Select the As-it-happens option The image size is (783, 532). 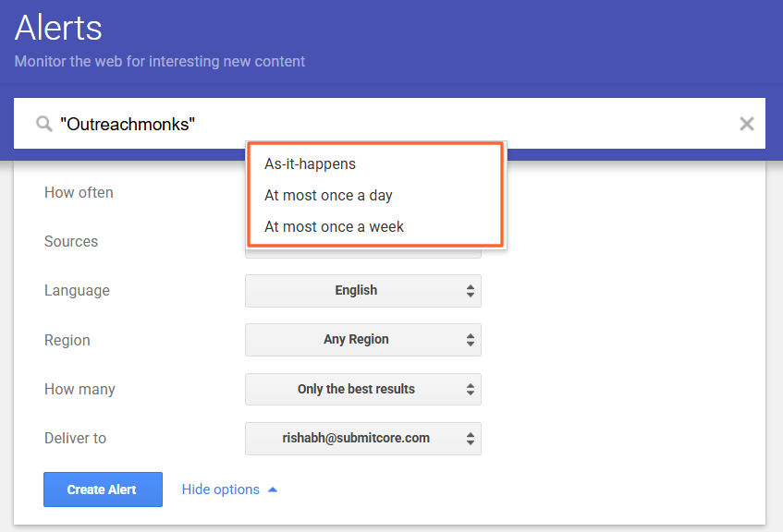pyautogui.click(x=311, y=163)
